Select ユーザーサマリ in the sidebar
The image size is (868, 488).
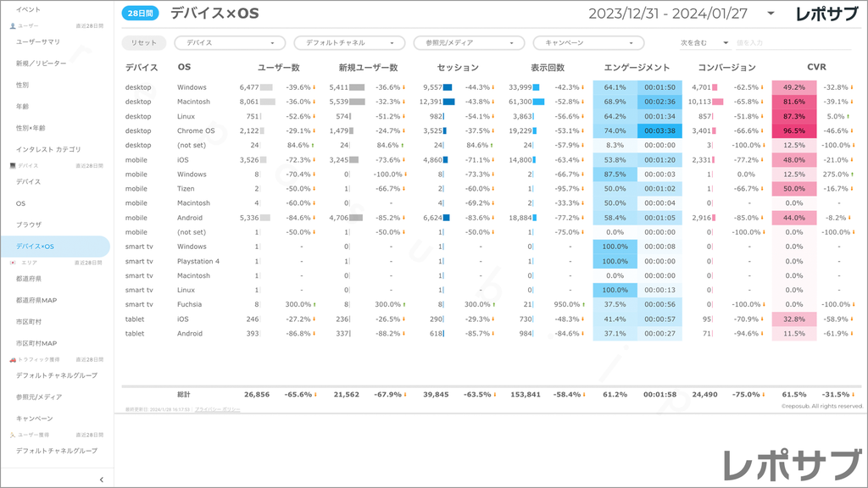pos(37,42)
